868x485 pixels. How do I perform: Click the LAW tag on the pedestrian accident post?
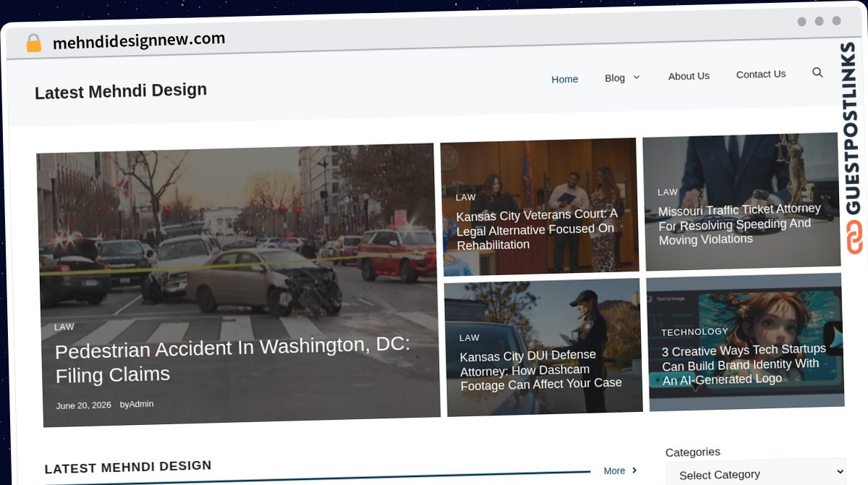tap(64, 327)
